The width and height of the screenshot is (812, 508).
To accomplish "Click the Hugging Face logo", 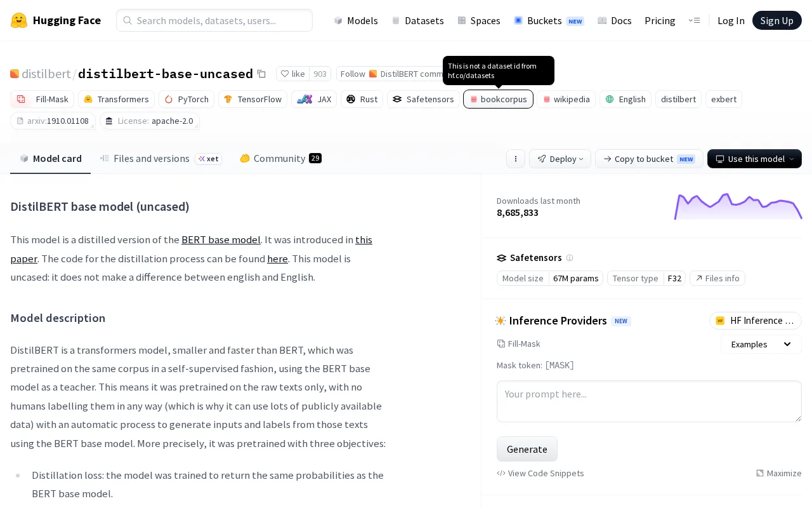I will point(56,20).
